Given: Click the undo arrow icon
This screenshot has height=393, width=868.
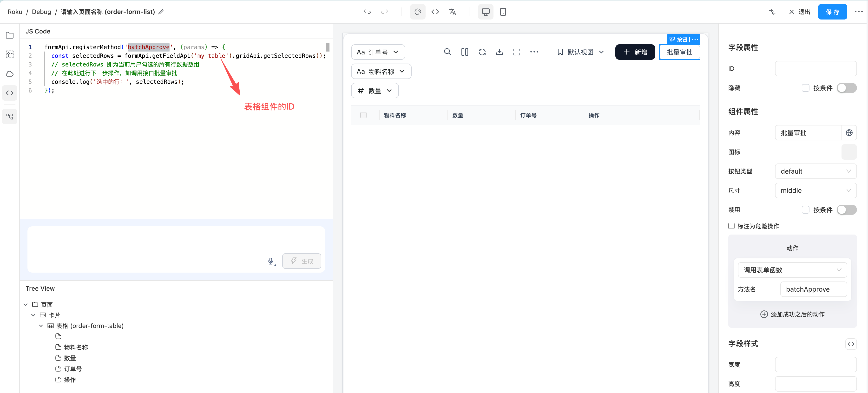Looking at the screenshot, I should (x=367, y=12).
